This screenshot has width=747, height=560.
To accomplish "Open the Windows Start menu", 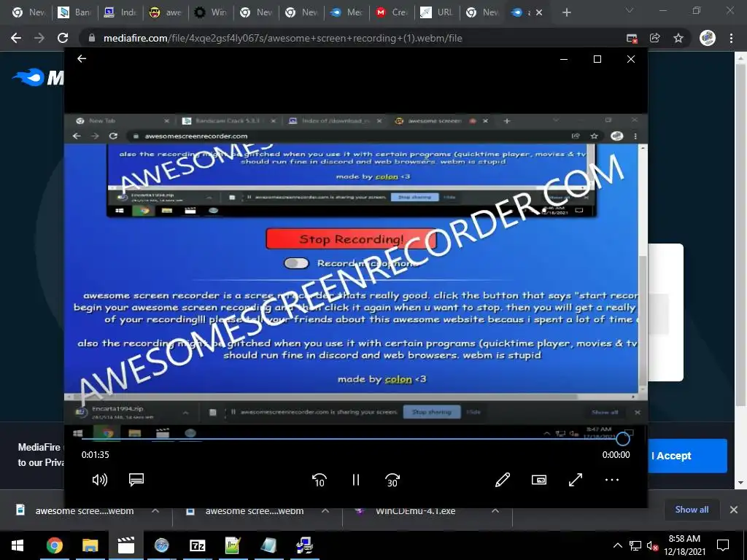I will (18, 545).
